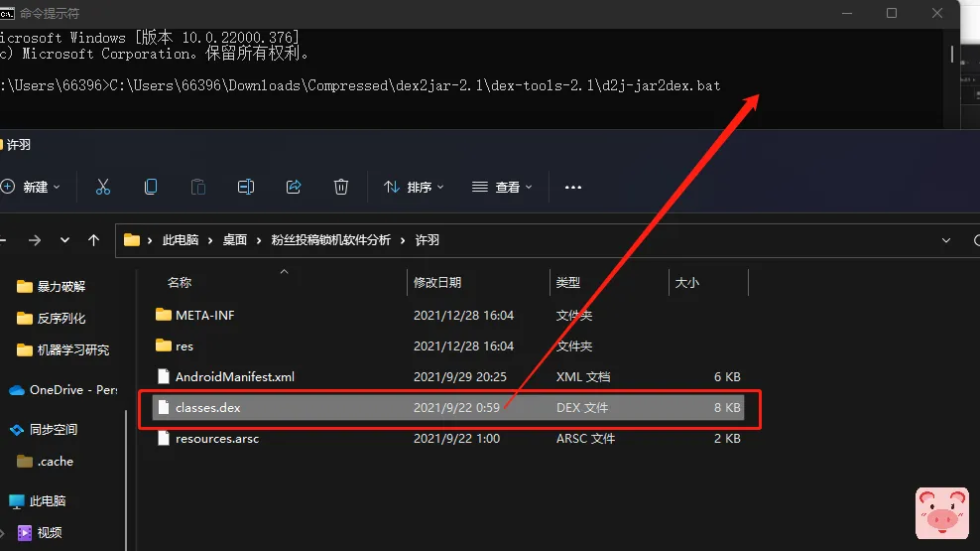Open the 新建 (New) dropdown

(x=31, y=187)
